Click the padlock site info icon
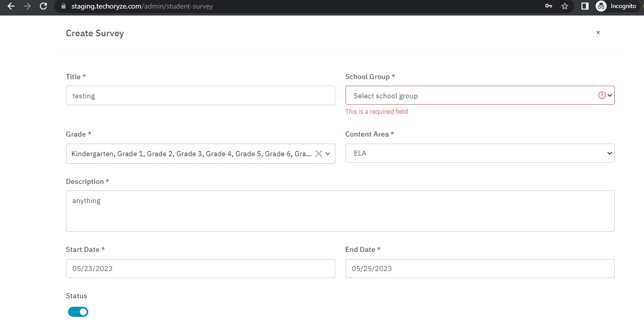Image resolution: width=644 pixels, height=335 pixels. coord(64,7)
